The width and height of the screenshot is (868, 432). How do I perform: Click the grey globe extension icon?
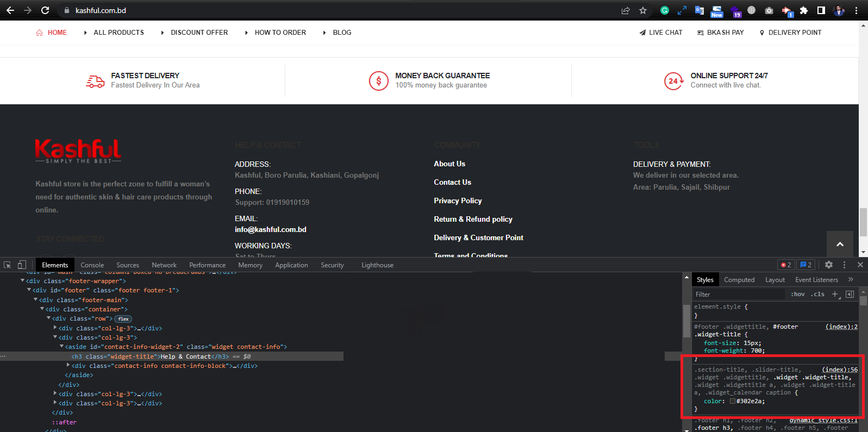[751, 10]
